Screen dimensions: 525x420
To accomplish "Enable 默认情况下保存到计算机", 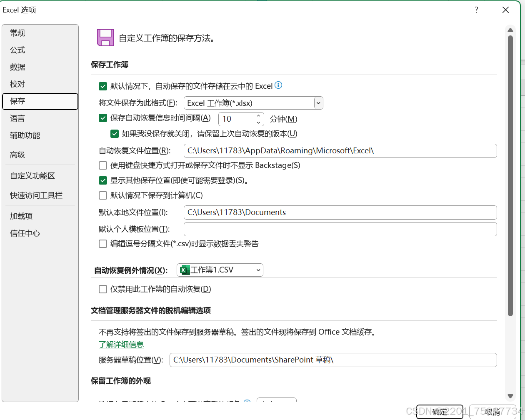I will tap(103, 195).
